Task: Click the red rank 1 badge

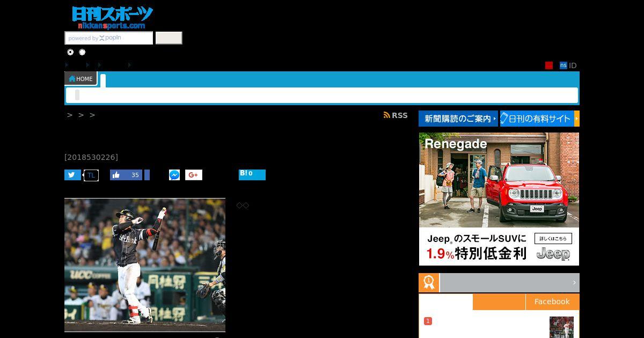Action: pos(428,321)
